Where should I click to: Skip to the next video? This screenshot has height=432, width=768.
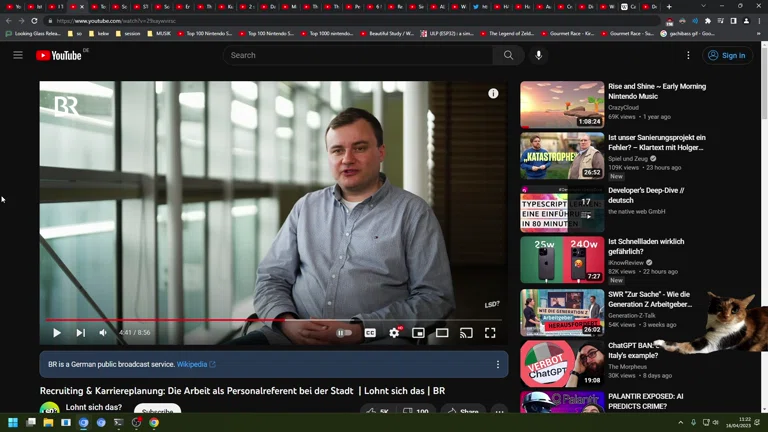(80, 333)
